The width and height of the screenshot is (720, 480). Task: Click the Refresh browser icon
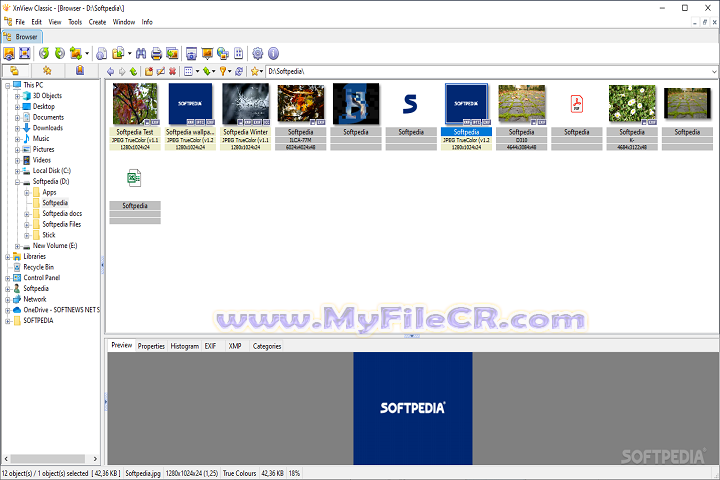click(x=239, y=71)
